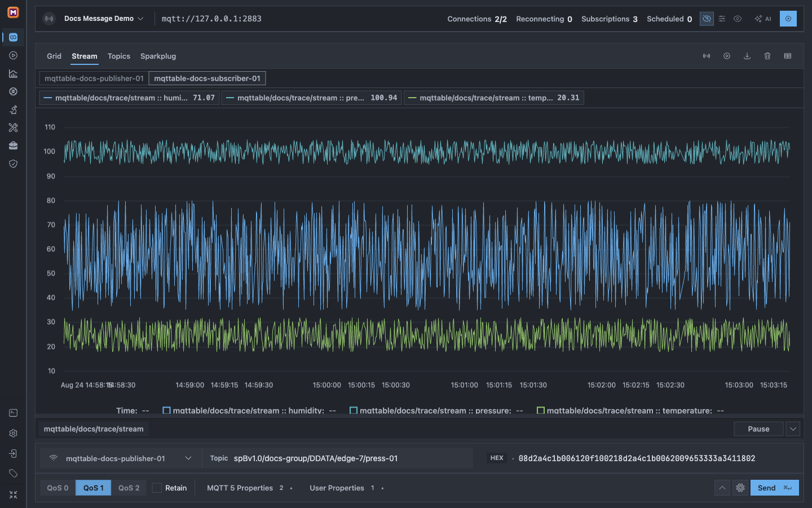The width and height of the screenshot is (812, 508).
Task: Click the up chevron beside Send
Action: (x=722, y=488)
